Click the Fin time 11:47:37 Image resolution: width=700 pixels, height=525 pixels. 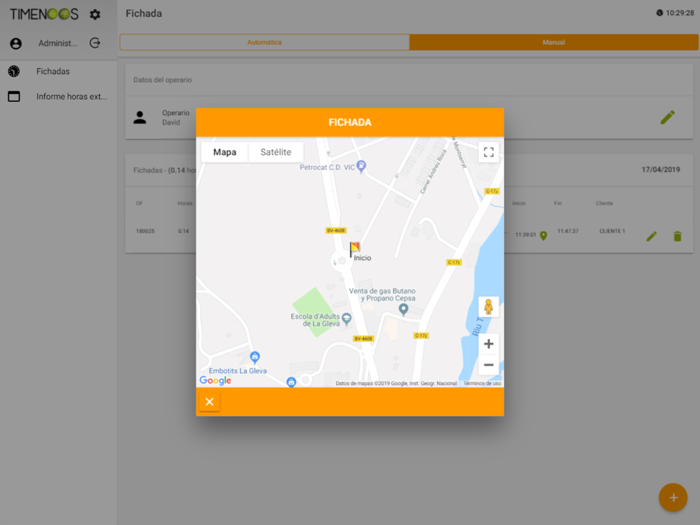tap(567, 231)
